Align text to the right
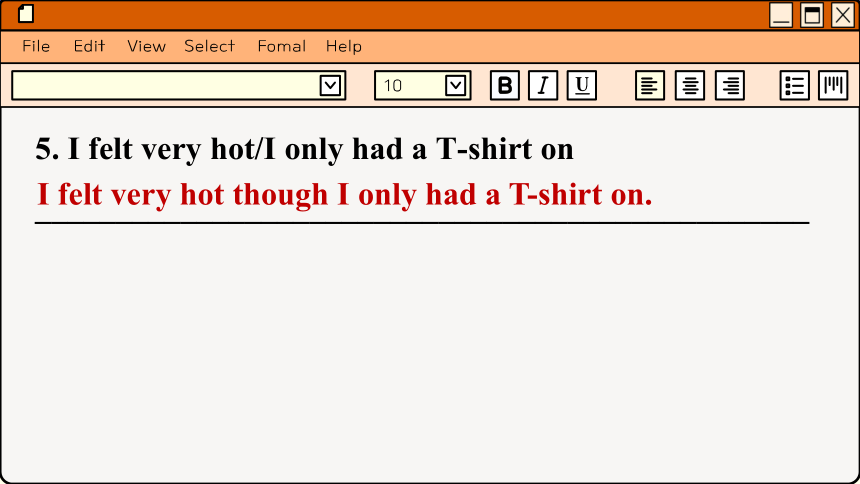The height and width of the screenshot is (484, 860). point(730,85)
